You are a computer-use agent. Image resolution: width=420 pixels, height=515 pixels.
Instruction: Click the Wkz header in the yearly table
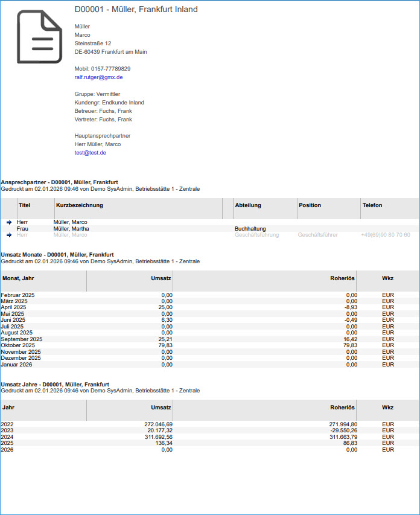[387, 408]
